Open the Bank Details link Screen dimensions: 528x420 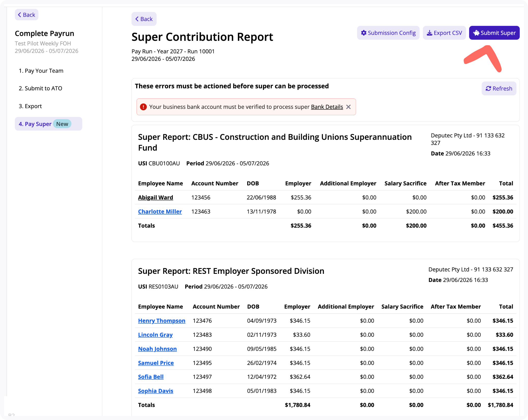(x=327, y=107)
